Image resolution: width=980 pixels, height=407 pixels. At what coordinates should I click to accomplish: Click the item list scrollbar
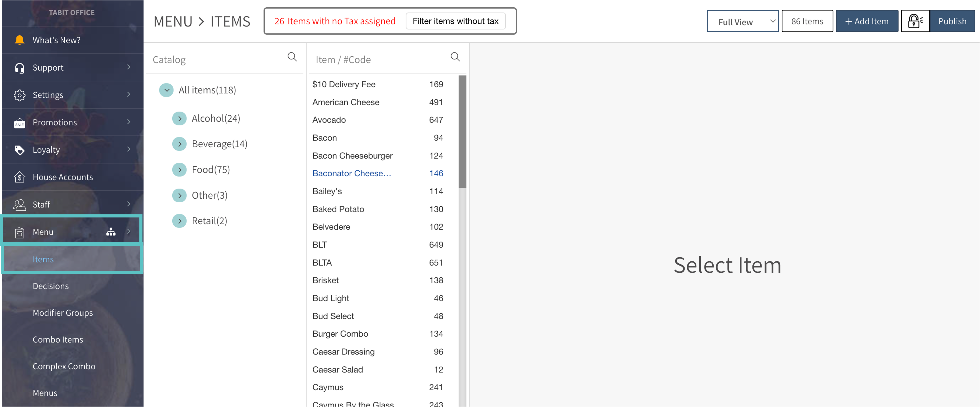pos(462,131)
